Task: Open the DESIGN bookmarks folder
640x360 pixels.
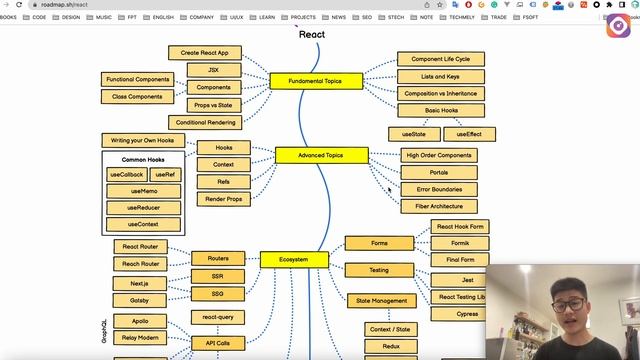Action: [66, 18]
